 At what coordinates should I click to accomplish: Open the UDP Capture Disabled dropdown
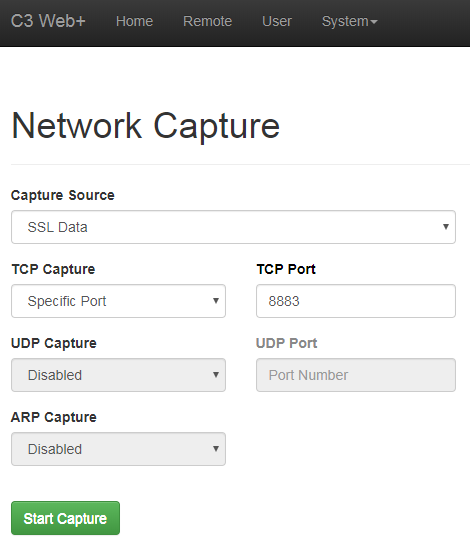(118, 375)
